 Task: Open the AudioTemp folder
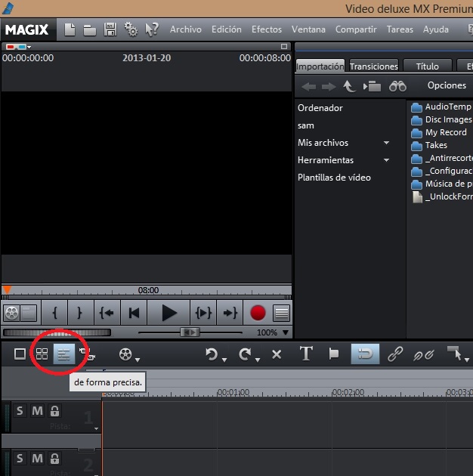[x=441, y=107]
